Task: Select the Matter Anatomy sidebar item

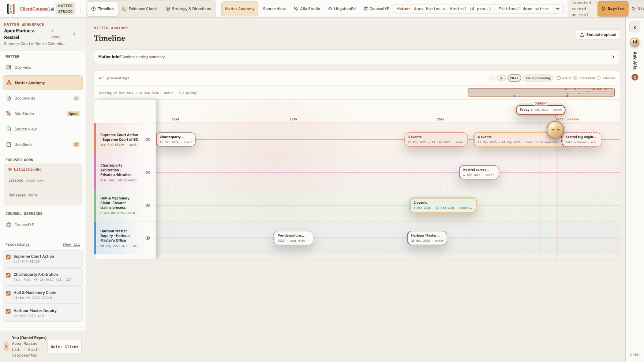Action: point(43,83)
